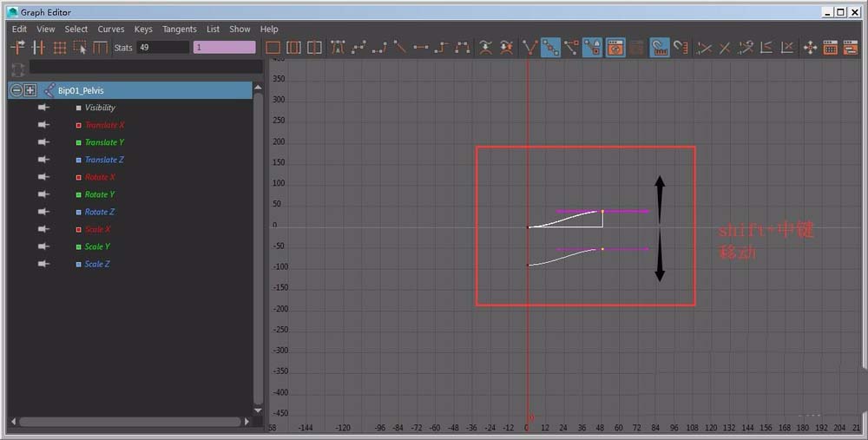The width and height of the screenshot is (868, 440).
Task: Select the Move Nearest Picked Key tool
Action: point(16,48)
